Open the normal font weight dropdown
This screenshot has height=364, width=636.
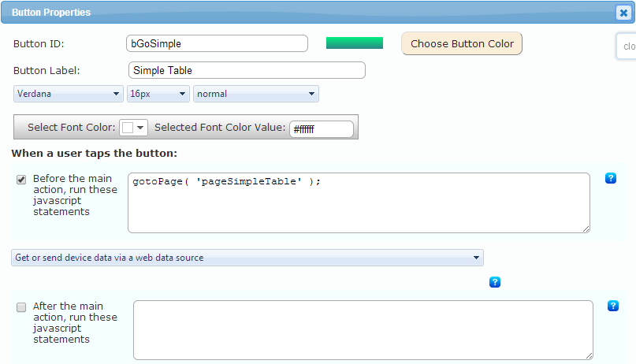256,94
